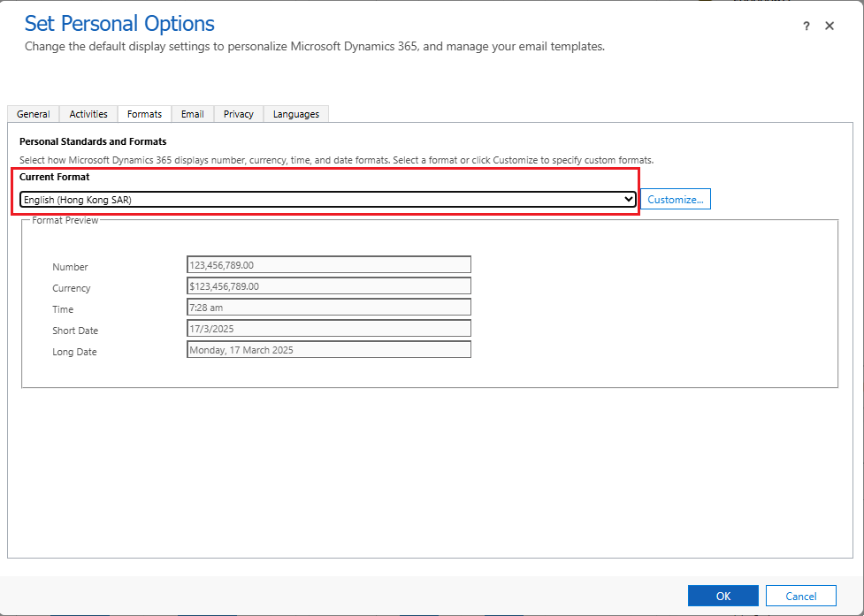864x616 pixels.
Task: Switch to the General tab
Action: pyautogui.click(x=34, y=114)
